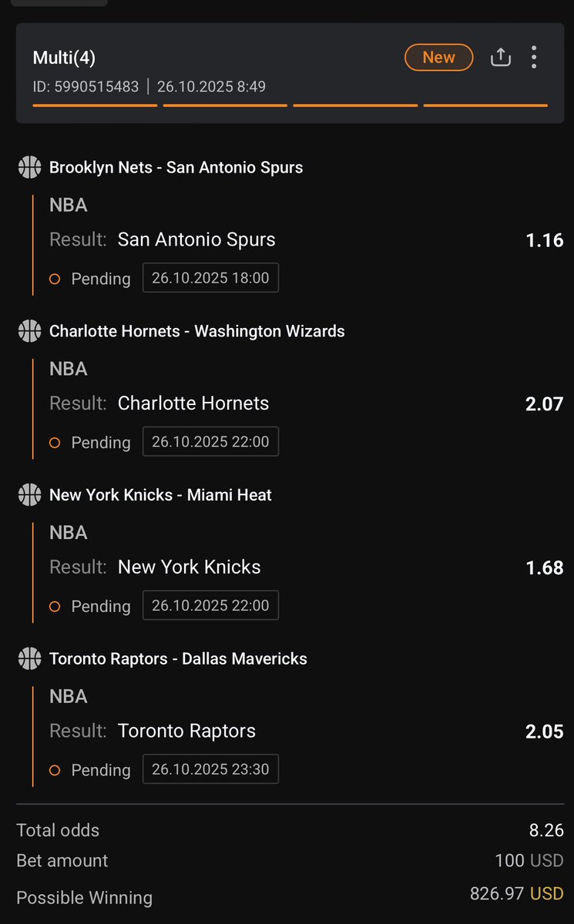This screenshot has width=574, height=924.
Task: Tap basketball icon beside Toronto Raptors match
Action: (29, 658)
